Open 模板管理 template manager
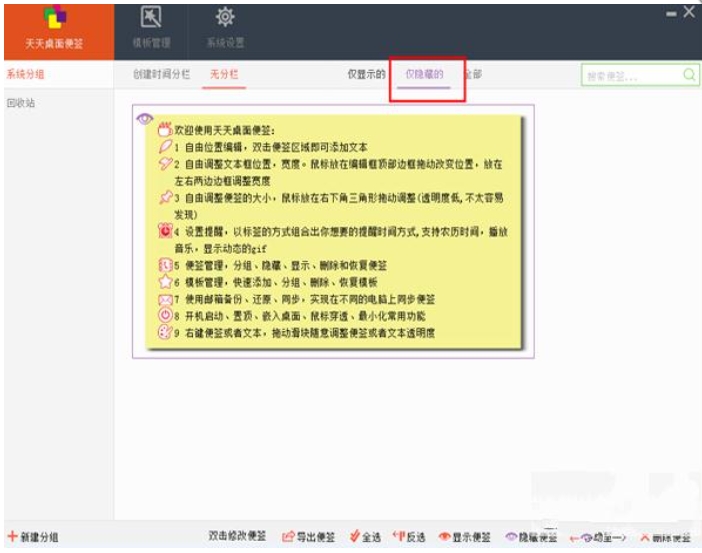The height and width of the screenshot is (553, 702). pos(151,27)
